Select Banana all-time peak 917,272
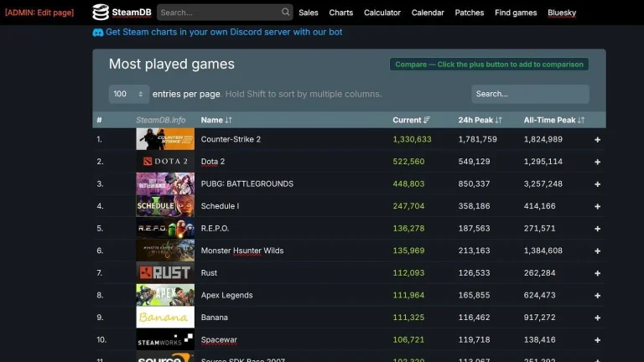This screenshot has height=362, width=644. point(539,318)
